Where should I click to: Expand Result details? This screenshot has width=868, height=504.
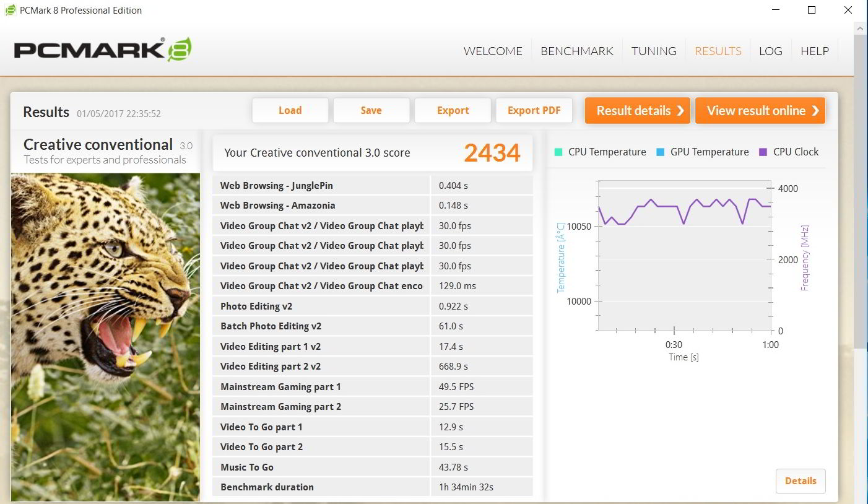pos(638,111)
